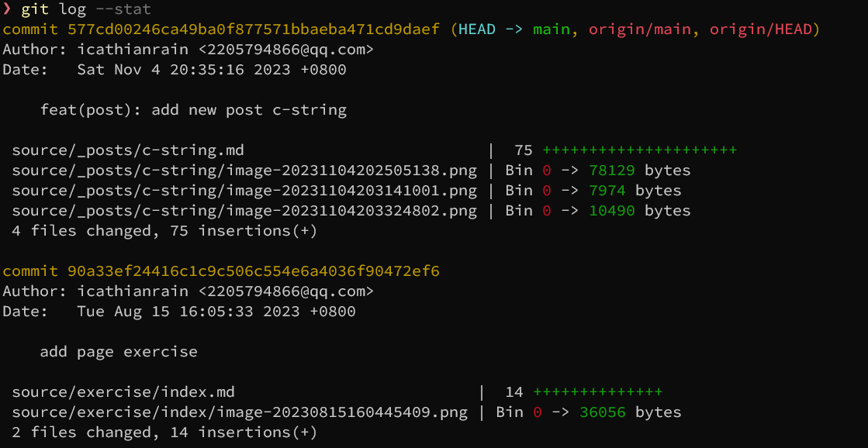Click the source/_posts/c-string.md file path

128,150
